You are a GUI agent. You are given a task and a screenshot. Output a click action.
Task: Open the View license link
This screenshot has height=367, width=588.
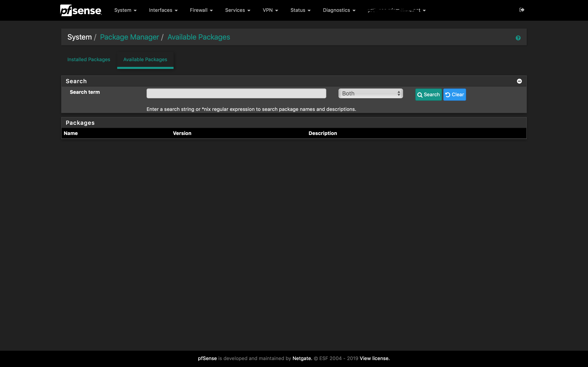(x=374, y=358)
